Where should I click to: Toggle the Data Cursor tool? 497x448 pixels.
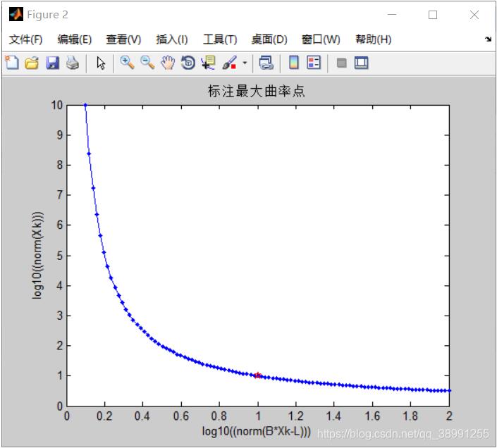(x=208, y=63)
